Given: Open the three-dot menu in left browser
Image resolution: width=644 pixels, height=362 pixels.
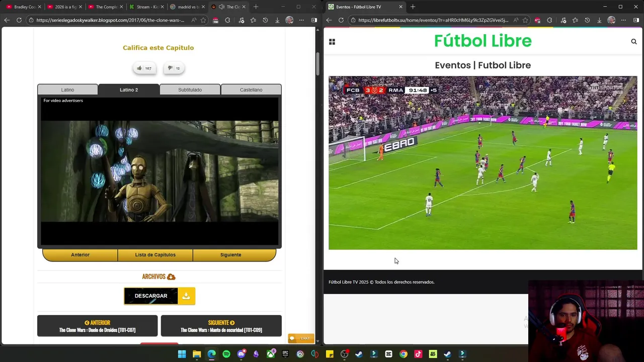Looking at the screenshot, I should (301, 20).
